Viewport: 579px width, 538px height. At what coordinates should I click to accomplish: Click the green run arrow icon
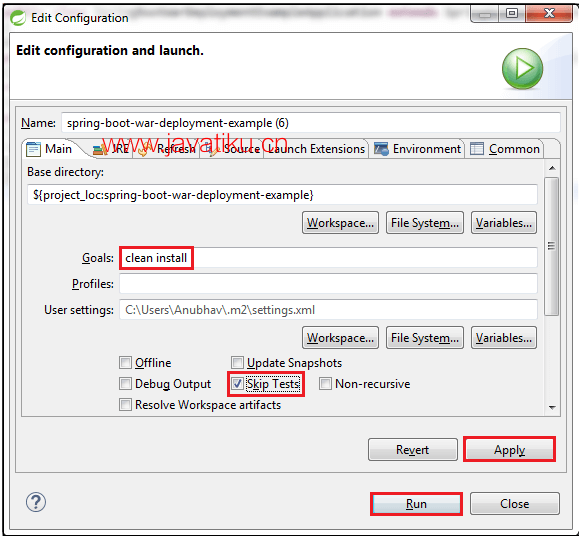click(x=523, y=69)
